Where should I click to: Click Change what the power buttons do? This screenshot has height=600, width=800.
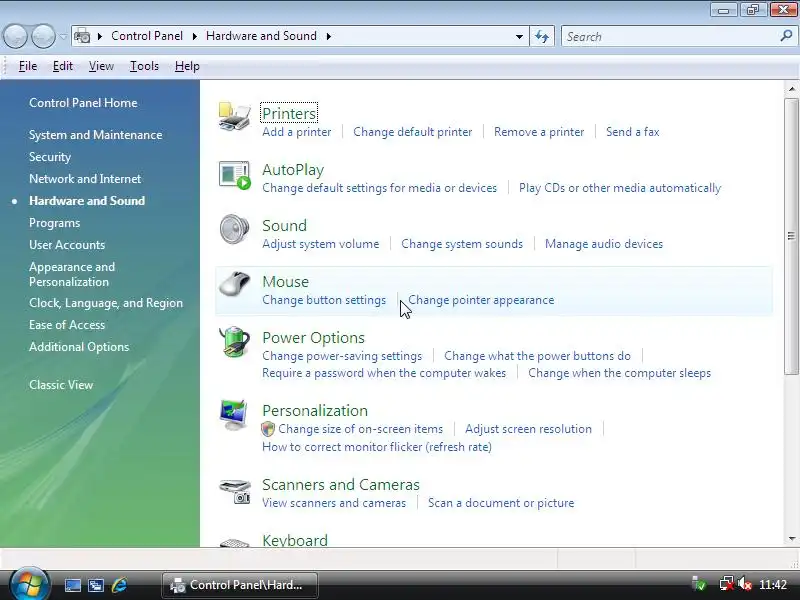[x=537, y=356]
